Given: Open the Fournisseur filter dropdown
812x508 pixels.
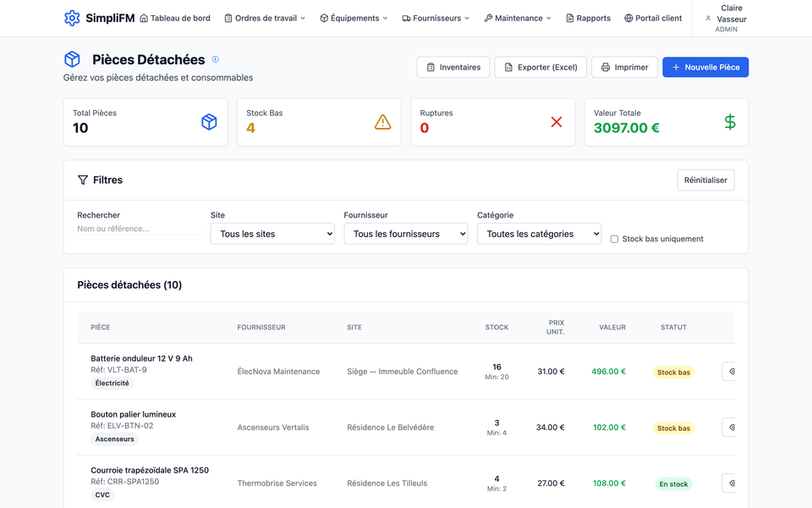Looking at the screenshot, I should pos(405,234).
